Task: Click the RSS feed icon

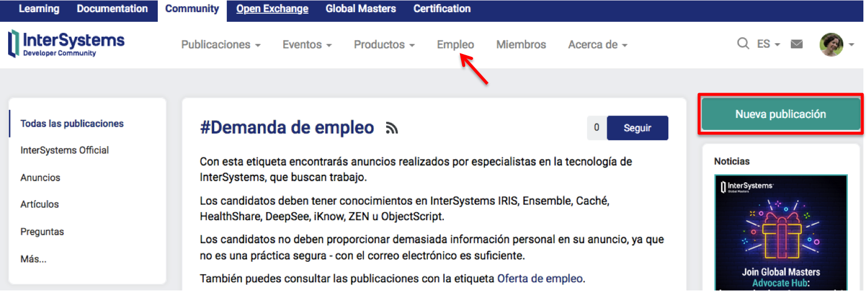Action: [x=392, y=128]
